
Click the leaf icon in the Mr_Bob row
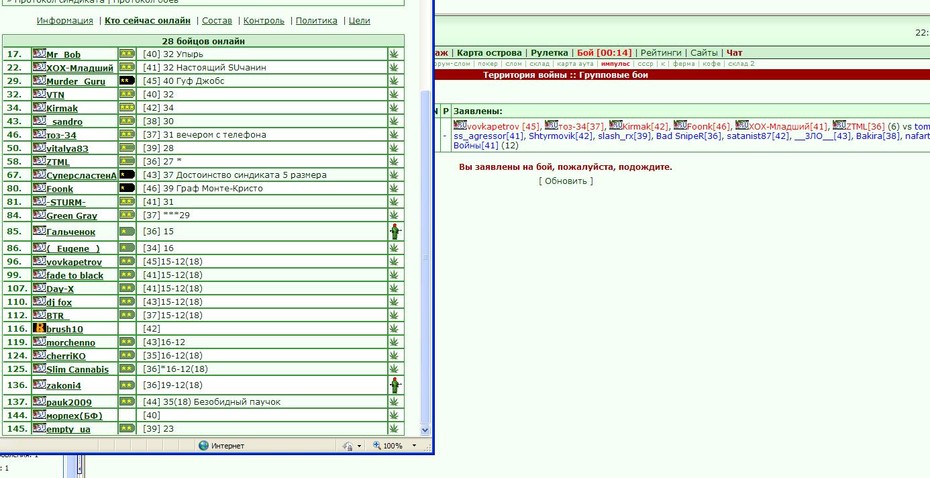[394, 54]
